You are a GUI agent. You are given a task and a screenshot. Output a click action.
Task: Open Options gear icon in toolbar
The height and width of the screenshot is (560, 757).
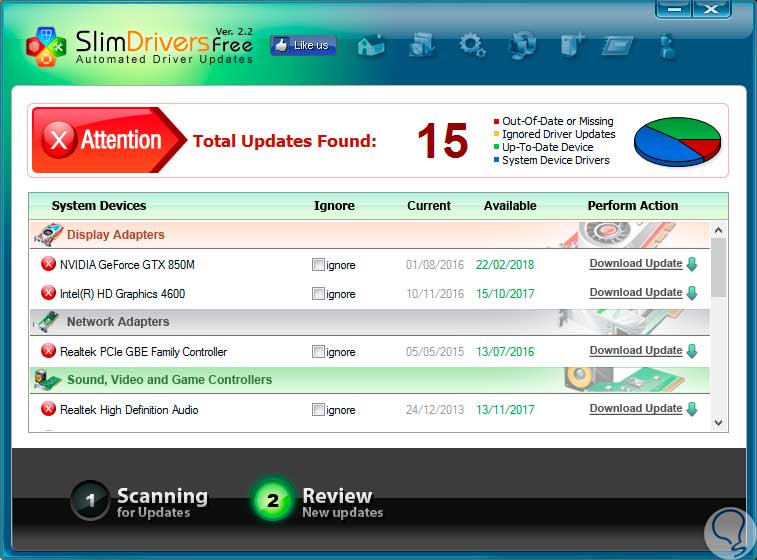(472, 45)
